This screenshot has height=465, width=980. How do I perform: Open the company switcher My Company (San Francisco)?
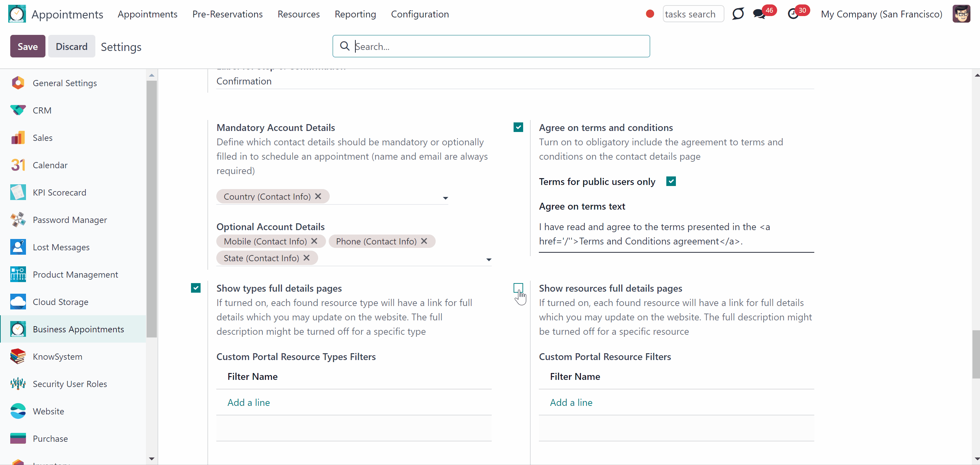coord(882,14)
